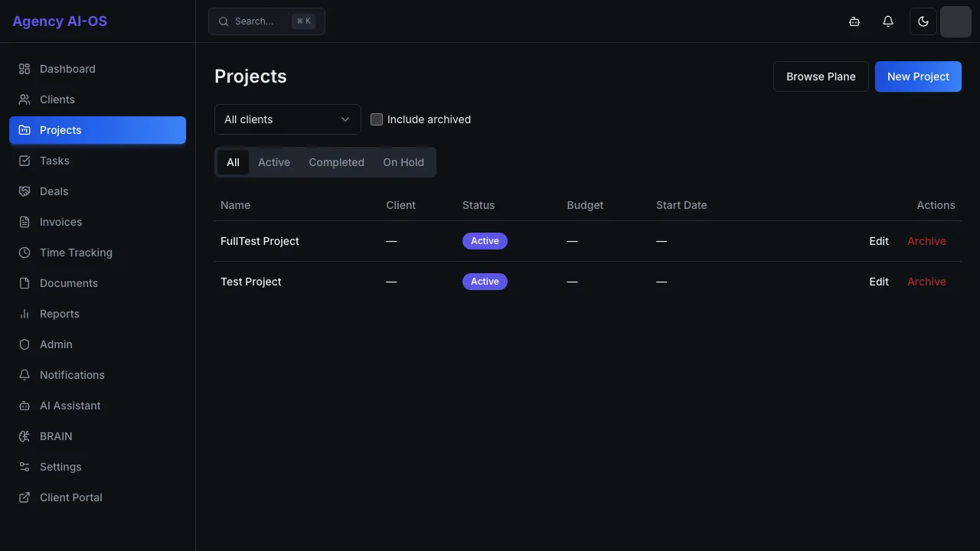Click the Settings sliders icon
Screen dimensions: 980x551
click(24, 467)
